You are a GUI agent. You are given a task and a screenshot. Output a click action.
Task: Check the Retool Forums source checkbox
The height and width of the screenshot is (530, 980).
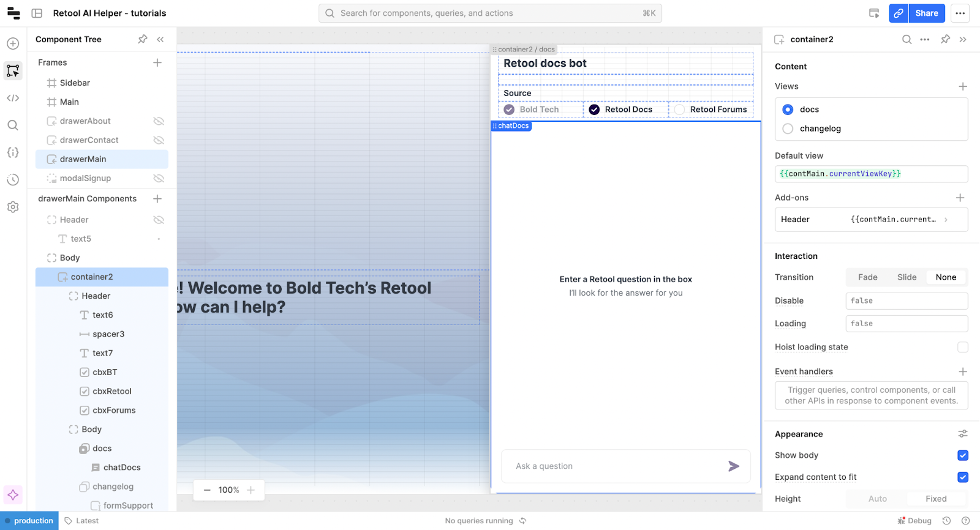tap(679, 110)
